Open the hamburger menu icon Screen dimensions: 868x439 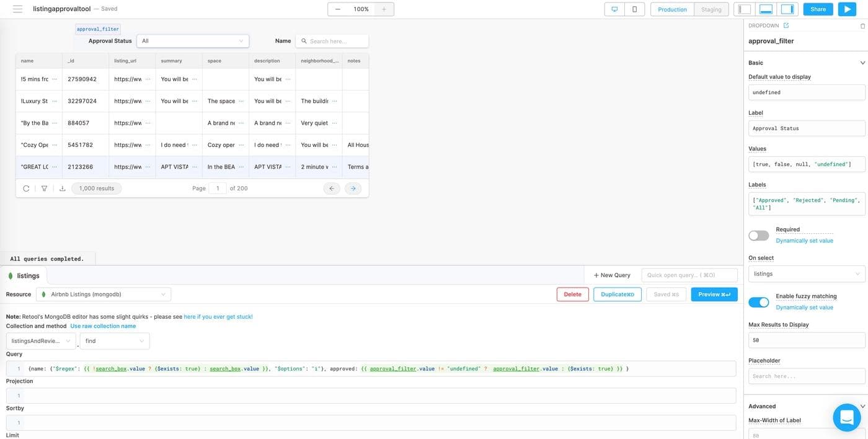[17, 9]
